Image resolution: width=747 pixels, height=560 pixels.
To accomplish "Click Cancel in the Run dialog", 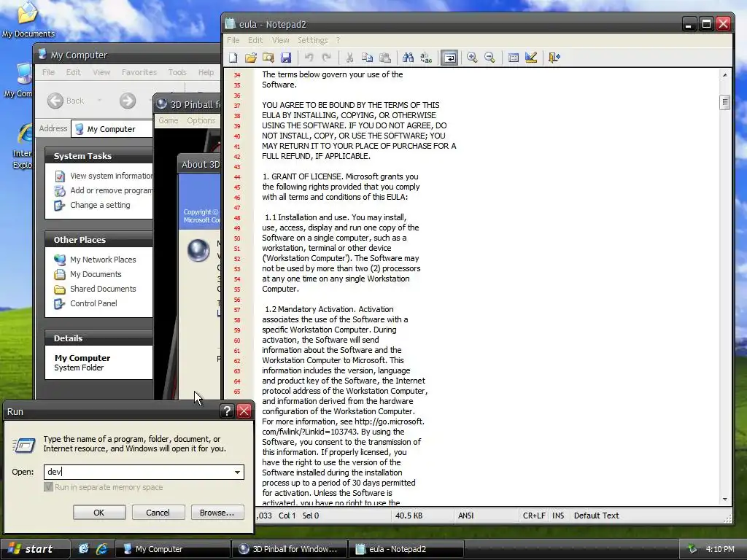I will tap(158, 513).
